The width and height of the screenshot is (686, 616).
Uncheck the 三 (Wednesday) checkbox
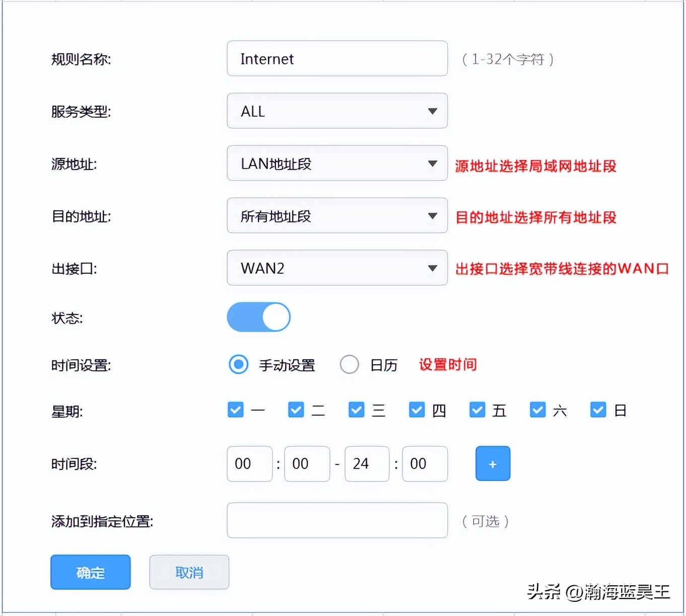[x=356, y=410]
